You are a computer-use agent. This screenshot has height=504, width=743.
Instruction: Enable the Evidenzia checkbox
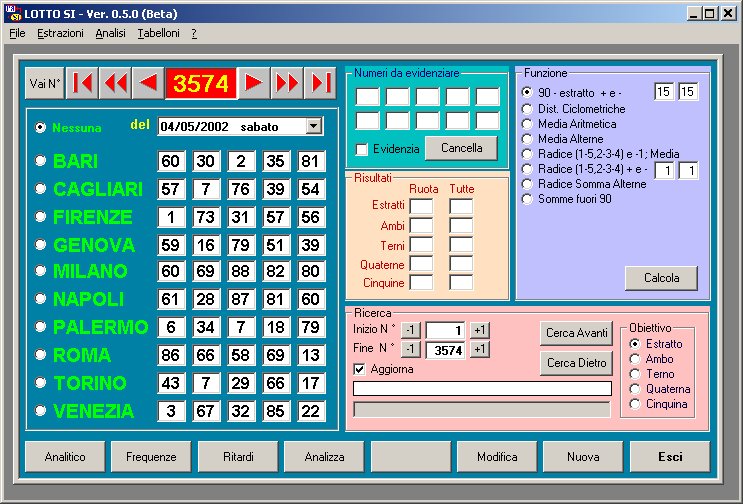(x=362, y=149)
